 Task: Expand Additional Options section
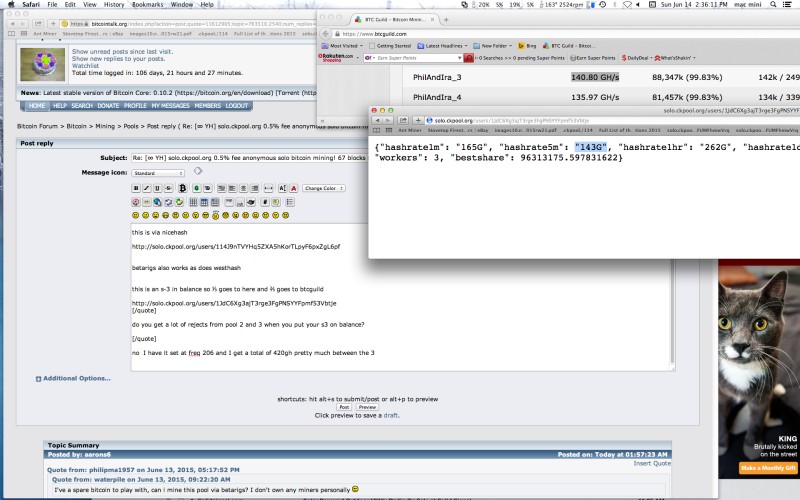[x=73, y=379]
